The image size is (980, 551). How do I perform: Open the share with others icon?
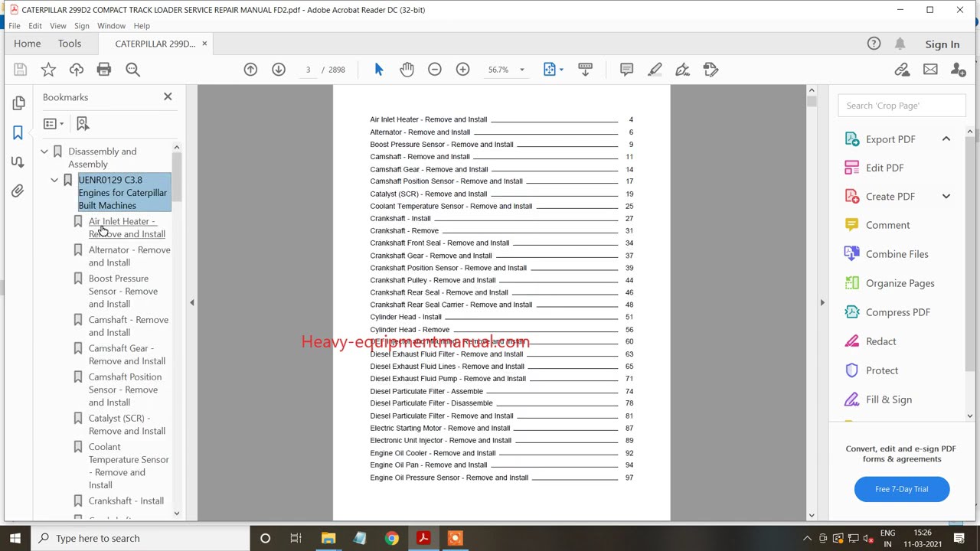coord(958,70)
